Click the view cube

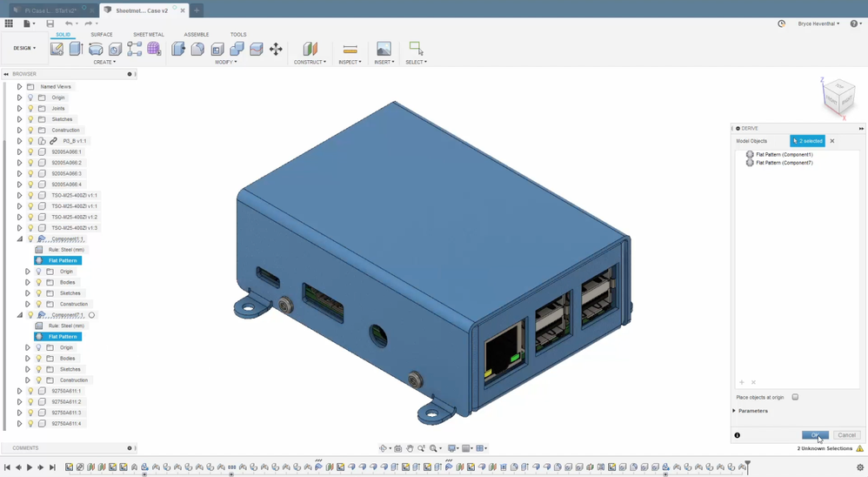838,97
